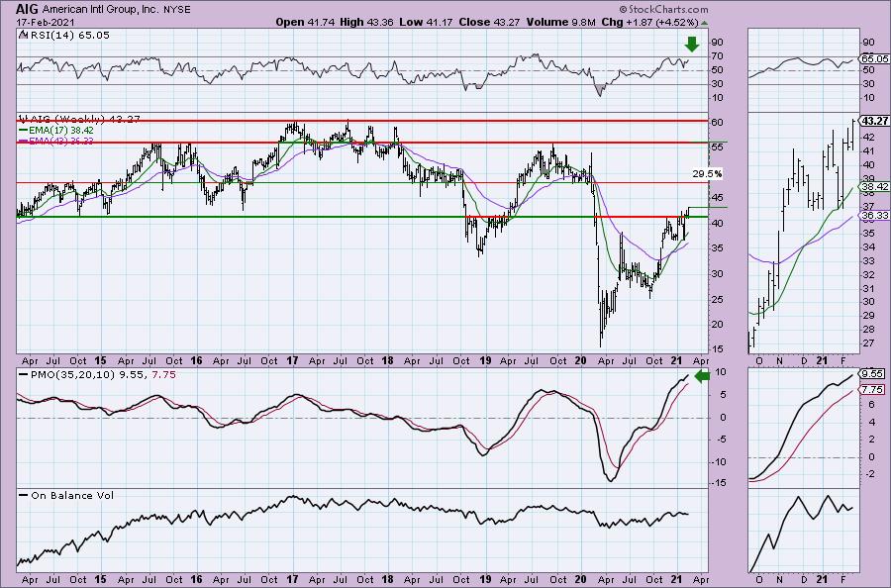The width and height of the screenshot is (891, 588).
Task: Click the 15 price axis label on main chart
Action: (717, 349)
